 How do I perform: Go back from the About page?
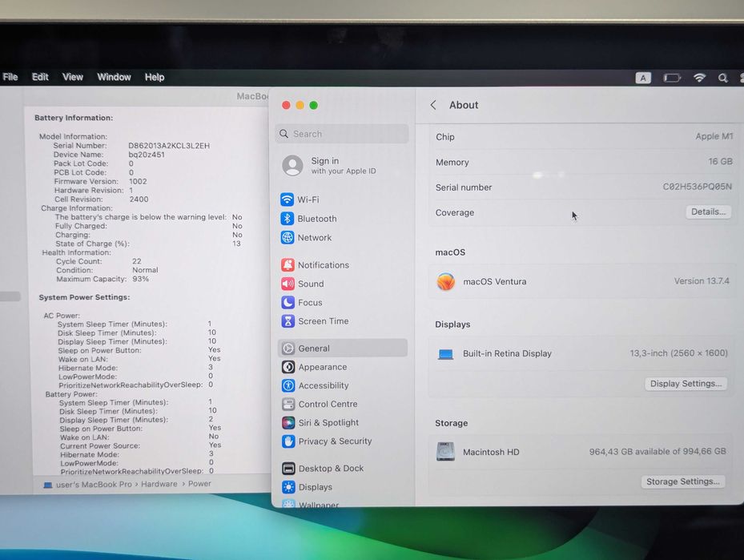click(x=433, y=105)
